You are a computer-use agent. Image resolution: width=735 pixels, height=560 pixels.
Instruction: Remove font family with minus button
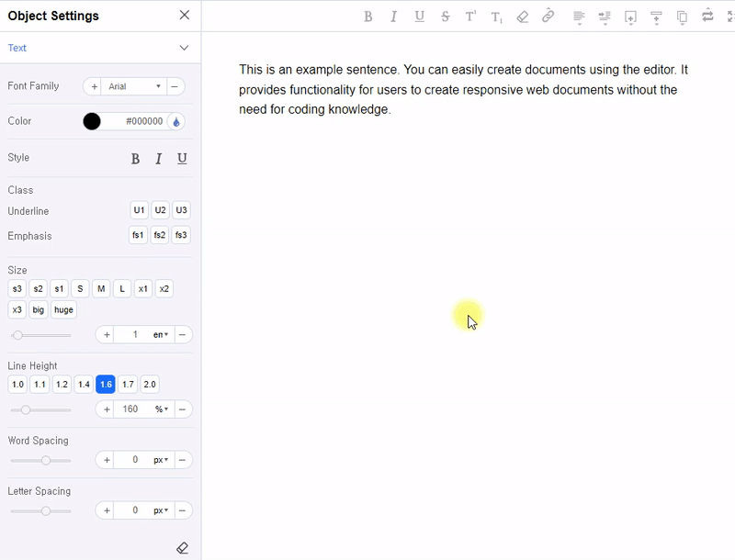pos(175,86)
